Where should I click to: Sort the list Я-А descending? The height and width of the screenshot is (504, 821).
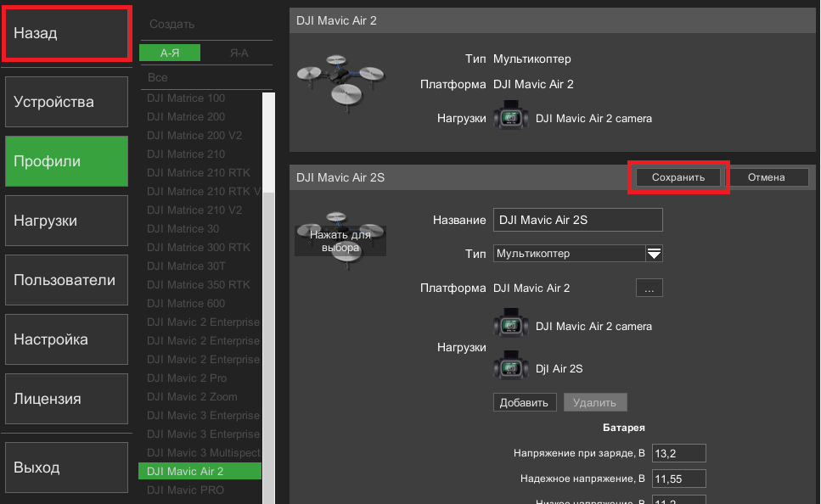(239, 53)
